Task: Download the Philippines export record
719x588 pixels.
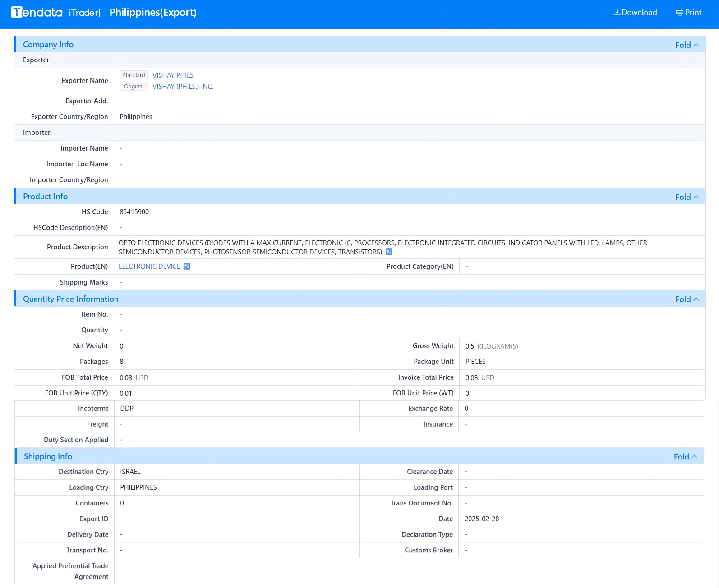Action: tap(635, 13)
